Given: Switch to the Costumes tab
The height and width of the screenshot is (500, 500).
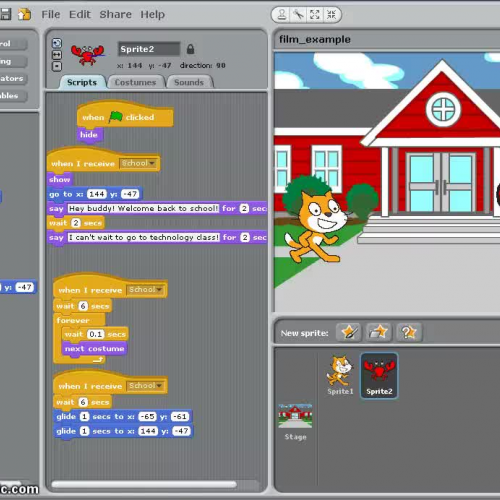Looking at the screenshot, I should click(x=135, y=82).
